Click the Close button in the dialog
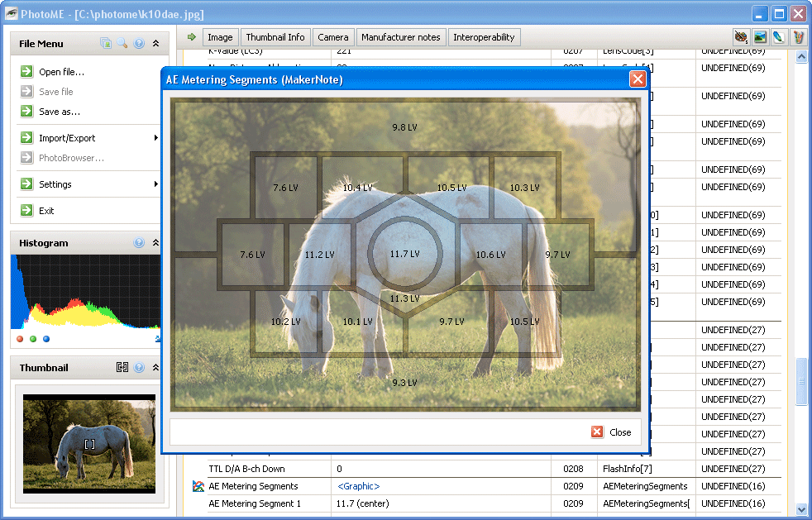Viewport: 812px width, 520px height. tap(612, 432)
